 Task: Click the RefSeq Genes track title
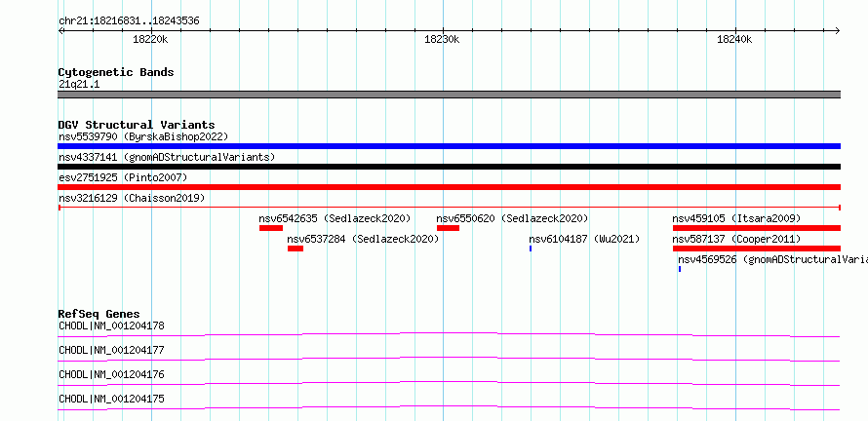coord(99,314)
